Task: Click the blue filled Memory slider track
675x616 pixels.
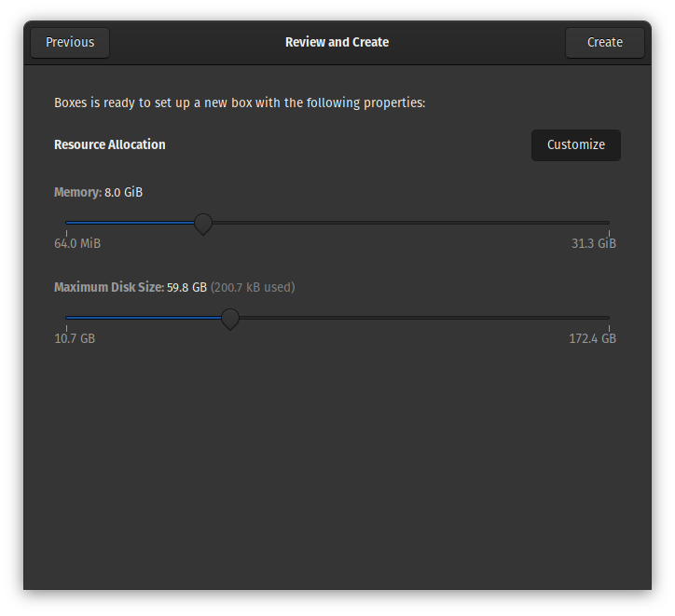Action: (x=131, y=224)
